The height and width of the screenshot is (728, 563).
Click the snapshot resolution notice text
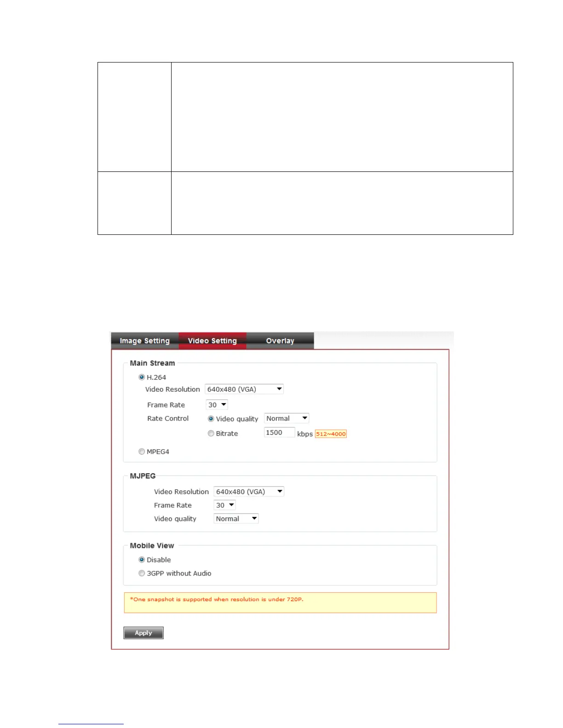(x=217, y=599)
